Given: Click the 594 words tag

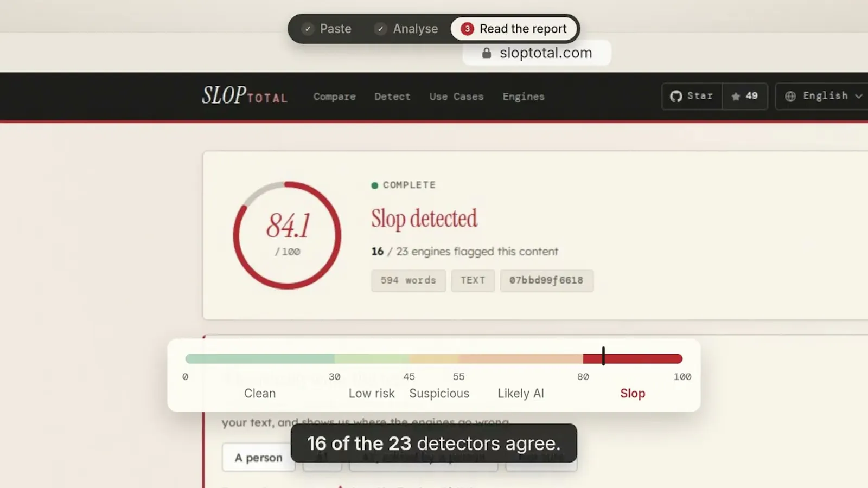Looking at the screenshot, I should click(x=409, y=280).
